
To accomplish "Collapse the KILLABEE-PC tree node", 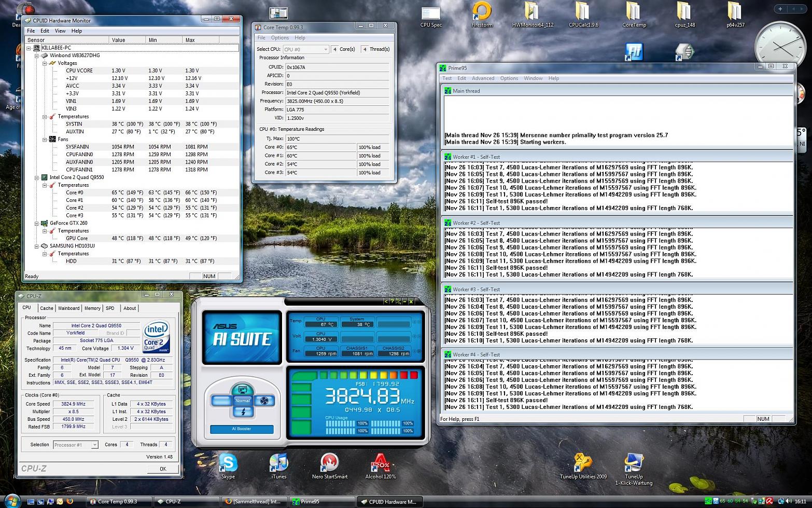I will tap(29, 48).
